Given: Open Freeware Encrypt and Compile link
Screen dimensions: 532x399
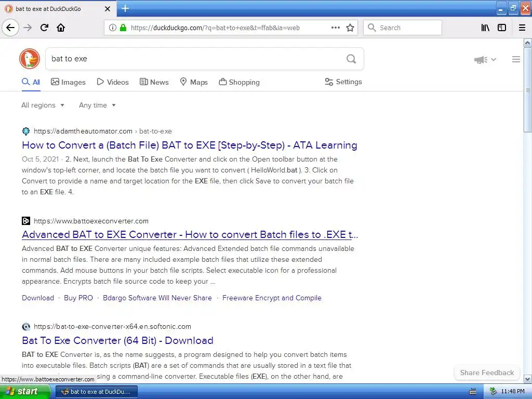Looking at the screenshot, I should point(272,298).
